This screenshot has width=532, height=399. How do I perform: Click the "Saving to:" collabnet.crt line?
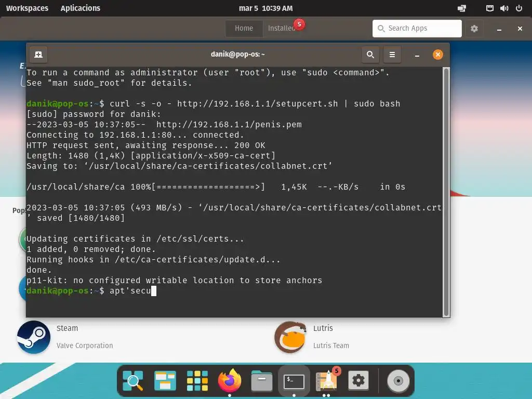pos(179,166)
